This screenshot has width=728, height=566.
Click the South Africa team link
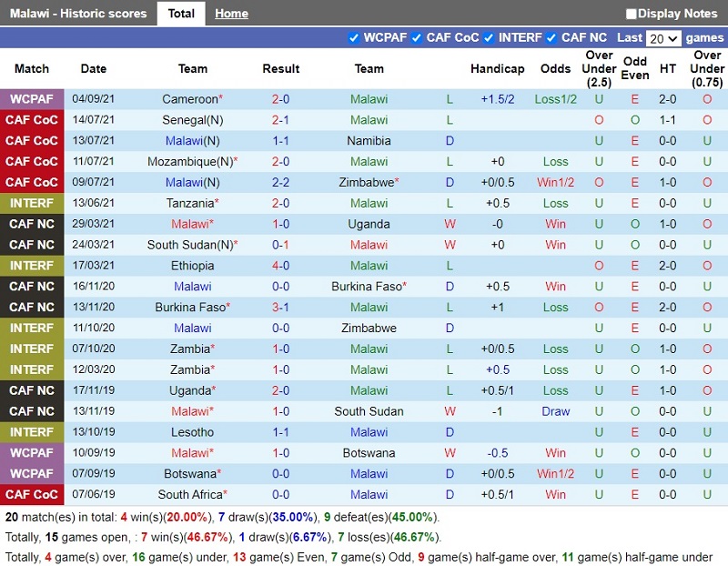(x=190, y=494)
